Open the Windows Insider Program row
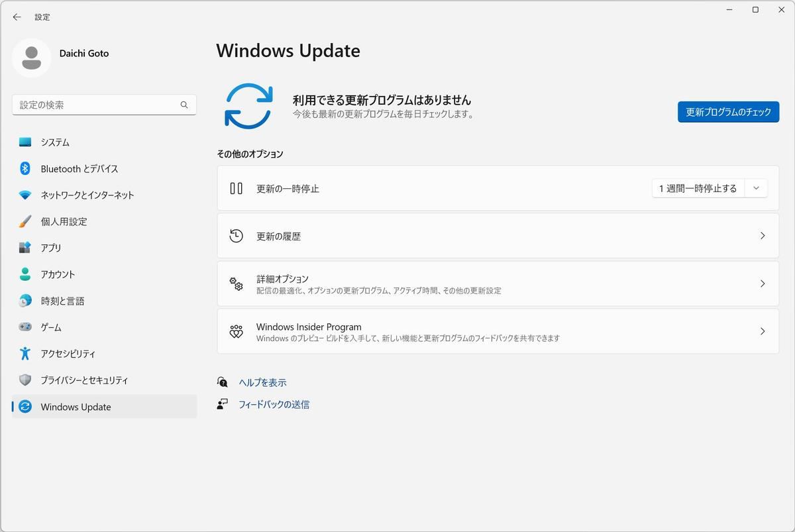This screenshot has width=795, height=532. tap(498, 331)
